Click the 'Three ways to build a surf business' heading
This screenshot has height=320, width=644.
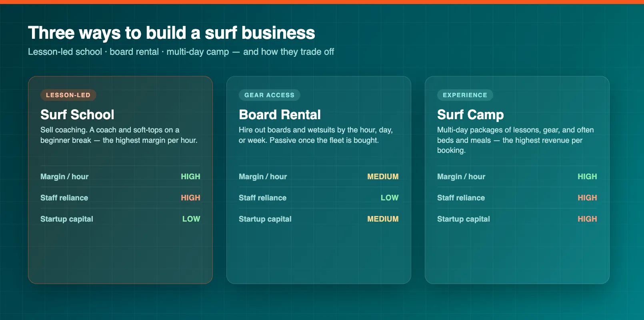tap(172, 33)
